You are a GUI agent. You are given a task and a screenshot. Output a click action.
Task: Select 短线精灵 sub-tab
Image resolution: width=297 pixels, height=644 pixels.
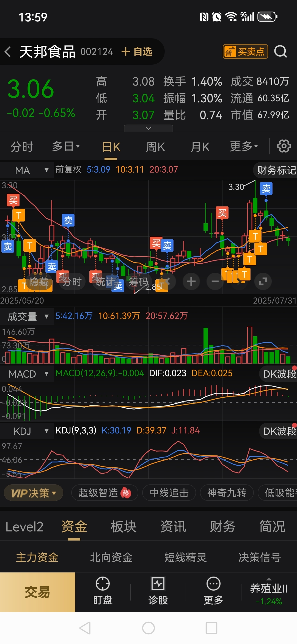(185, 558)
